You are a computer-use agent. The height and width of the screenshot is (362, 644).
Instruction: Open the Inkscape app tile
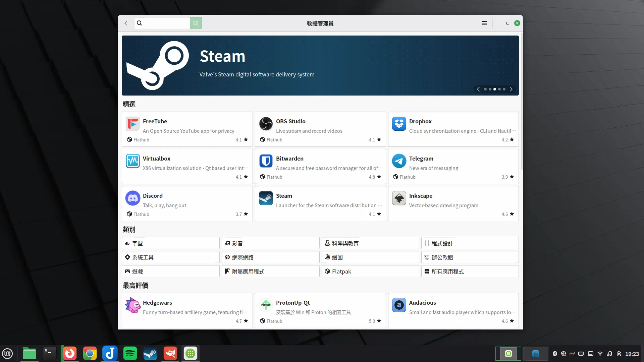pos(453,203)
